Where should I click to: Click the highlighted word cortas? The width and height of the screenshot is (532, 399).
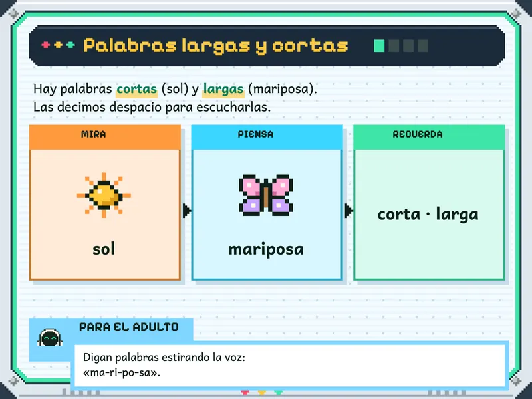coord(137,89)
